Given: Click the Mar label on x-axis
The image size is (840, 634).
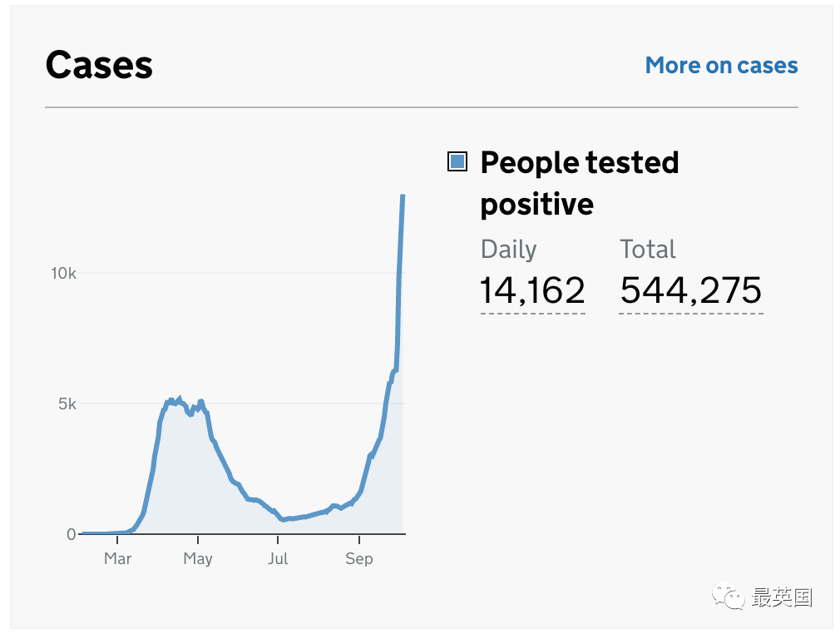Looking at the screenshot, I should pos(117,558).
